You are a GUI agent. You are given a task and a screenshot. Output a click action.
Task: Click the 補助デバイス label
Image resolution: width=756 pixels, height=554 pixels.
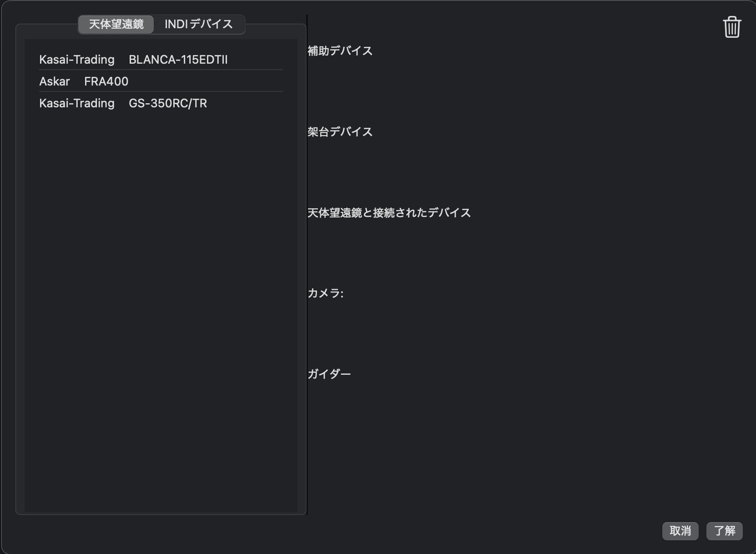click(340, 51)
